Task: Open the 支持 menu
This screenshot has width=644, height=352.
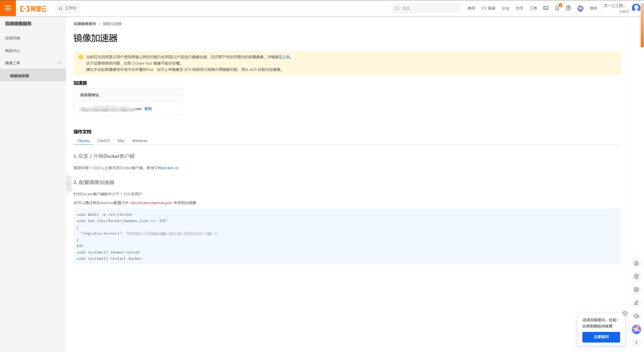Action: pyautogui.click(x=519, y=8)
